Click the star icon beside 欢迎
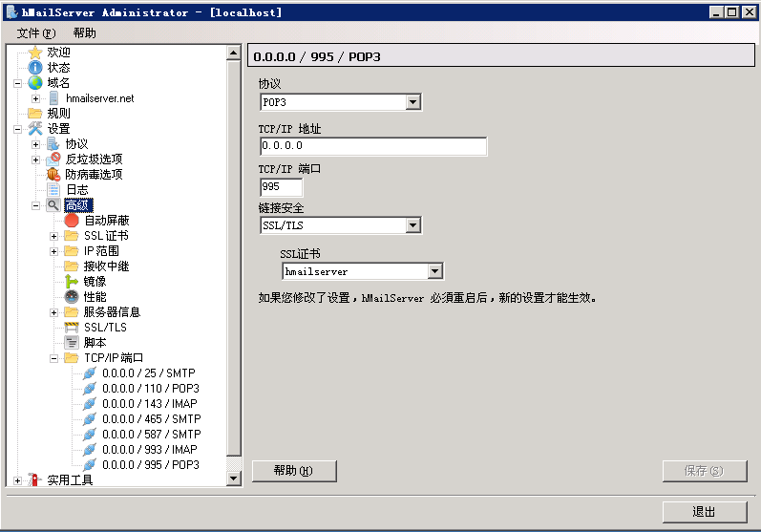Viewport: 761px width, 532px height. click(35, 53)
